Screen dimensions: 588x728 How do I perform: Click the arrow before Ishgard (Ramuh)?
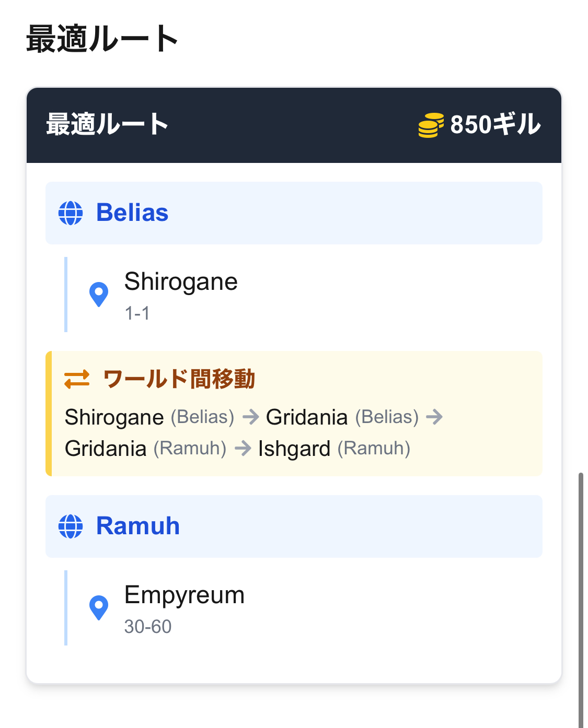(x=243, y=449)
